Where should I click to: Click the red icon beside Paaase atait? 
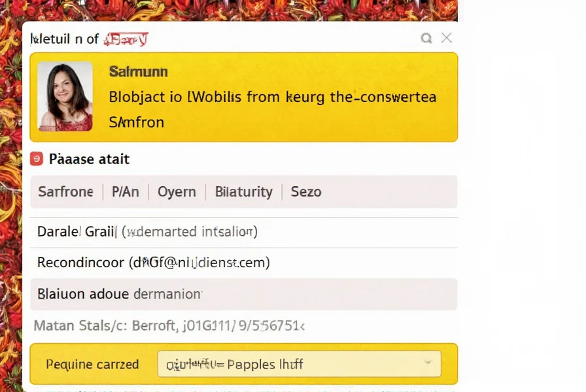pos(37,159)
